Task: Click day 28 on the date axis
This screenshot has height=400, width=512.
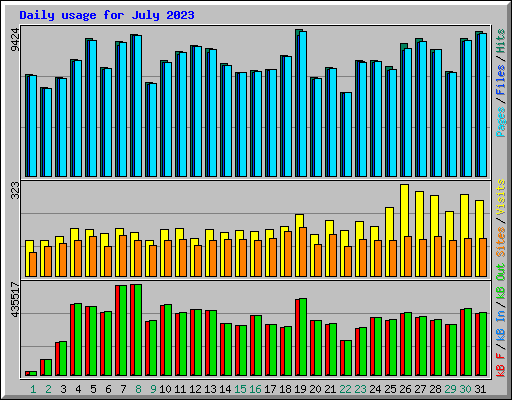Action: click(435, 389)
